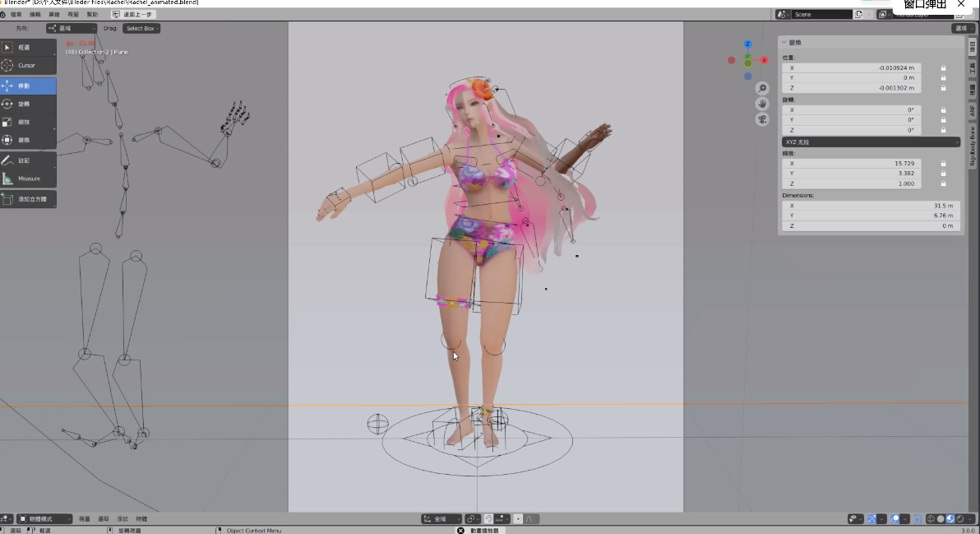Toggle lock for Rotation Z
The image size is (980, 534).
point(943,130)
